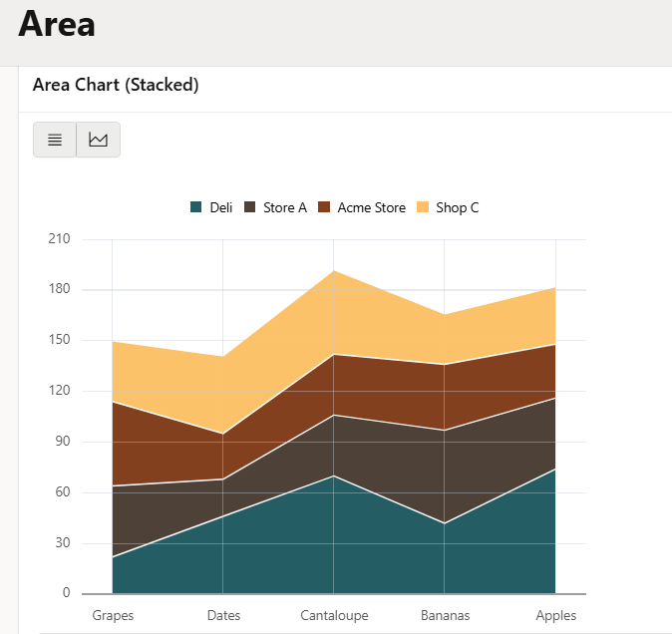Click the 120 y-axis value
This screenshot has height=634, width=672.
[x=59, y=390]
